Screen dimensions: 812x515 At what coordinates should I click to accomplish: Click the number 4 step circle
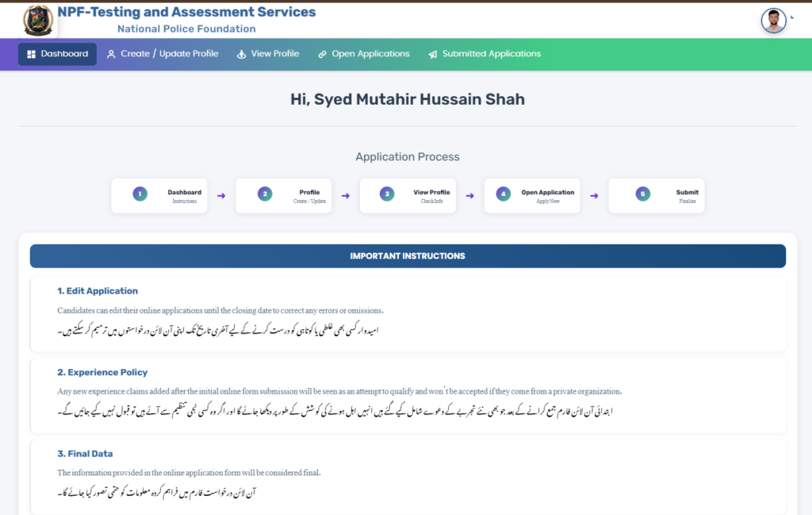point(503,194)
